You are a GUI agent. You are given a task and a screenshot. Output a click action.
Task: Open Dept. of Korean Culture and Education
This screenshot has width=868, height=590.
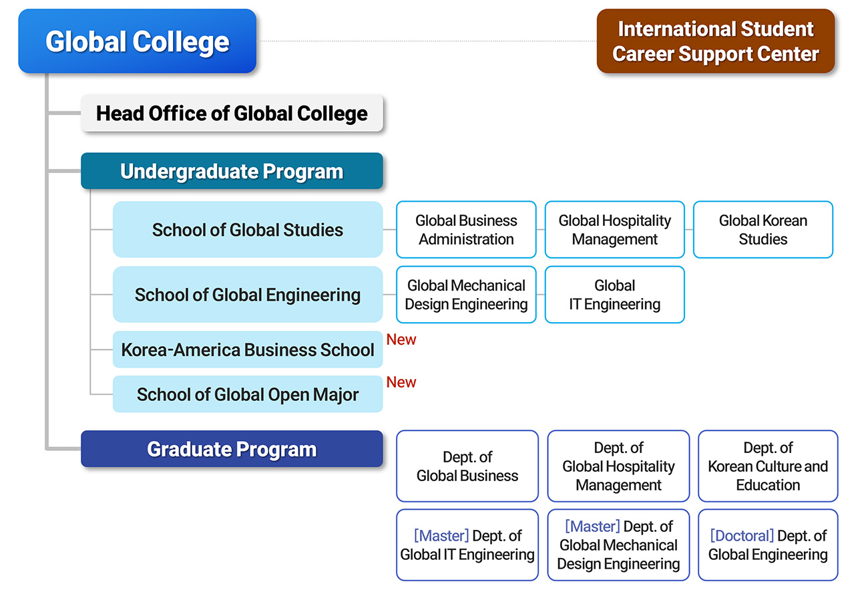pos(768,466)
